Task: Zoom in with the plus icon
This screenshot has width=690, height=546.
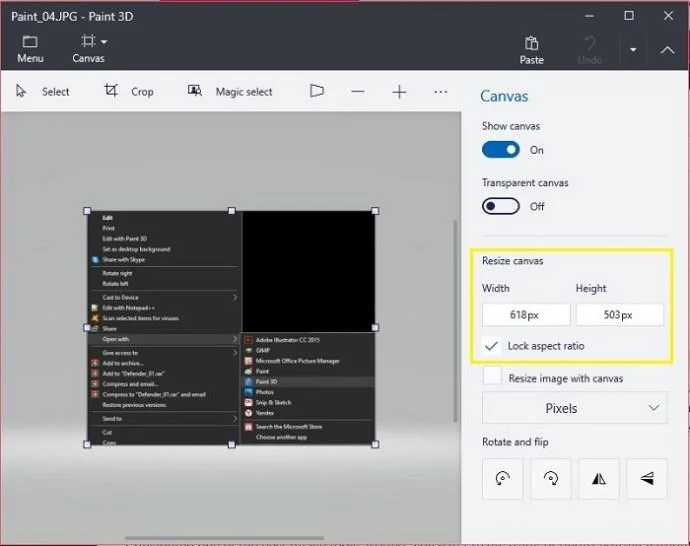Action: pos(399,91)
